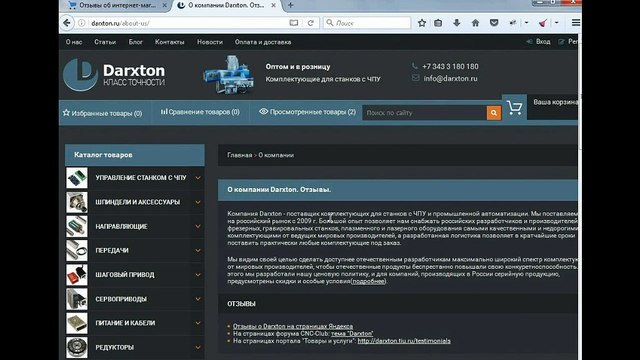Click the 'Поиск по сайту' search field
This screenshot has width=640, height=360.
[424, 113]
